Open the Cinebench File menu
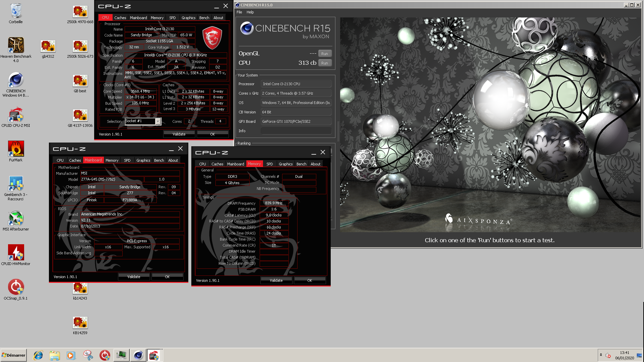The image size is (644, 362). pos(239,12)
